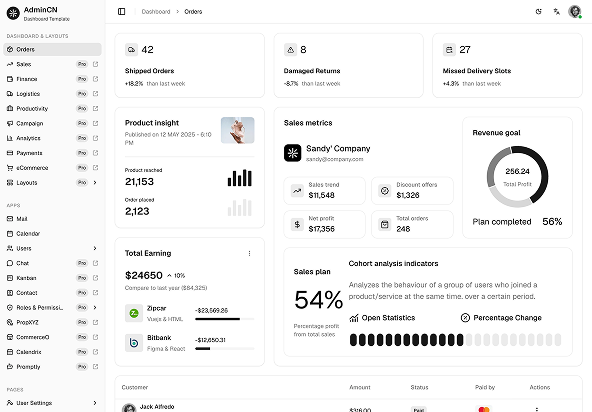Open Finance external link icon
This screenshot has width=592, height=412.
click(95, 79)
